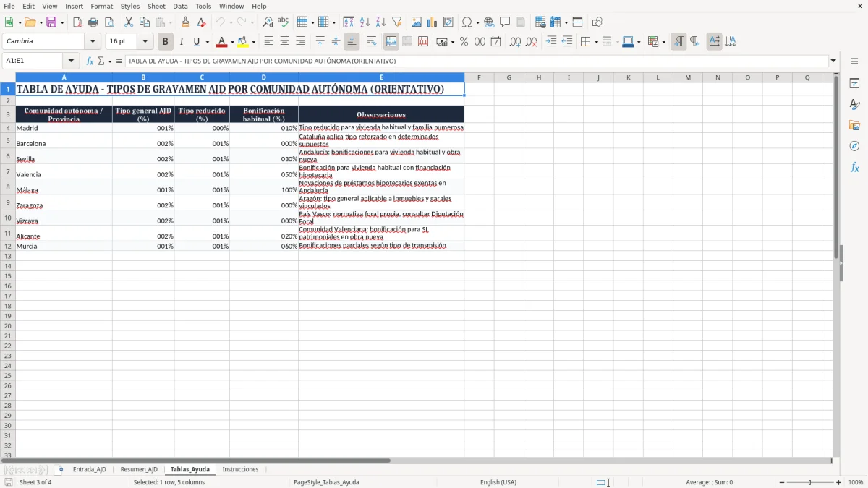Clear direct formatting

pos(201,22)
